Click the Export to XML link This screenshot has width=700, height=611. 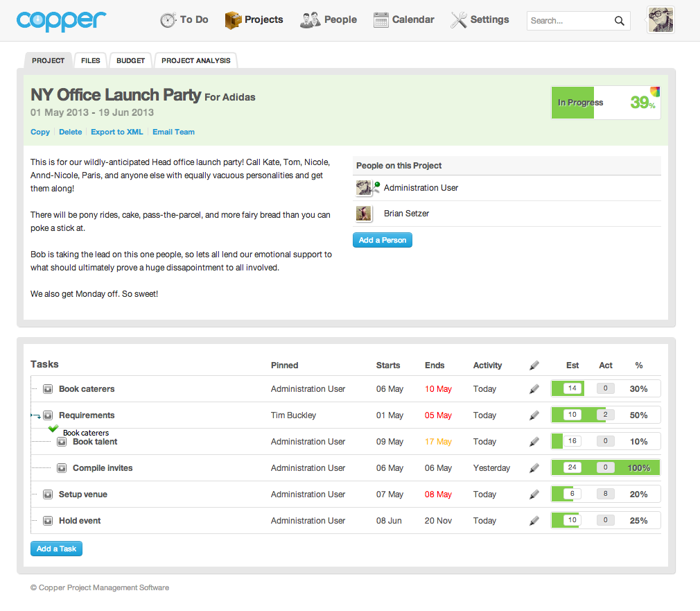tap(116, 132)
